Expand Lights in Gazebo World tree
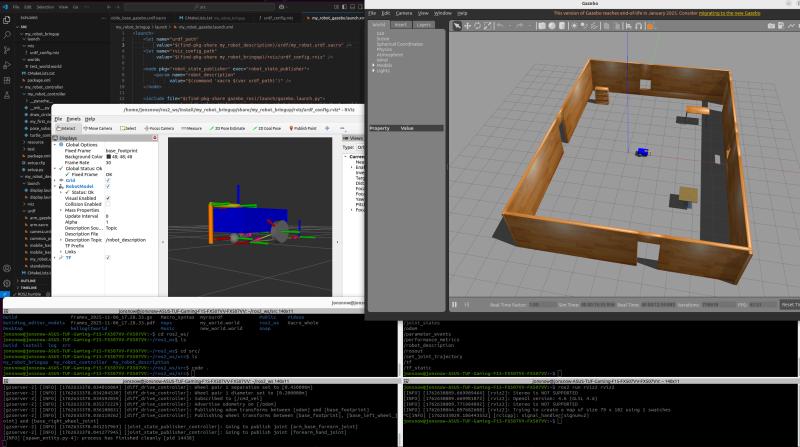This screenshot has width=800, height=447. pos(373,70)
